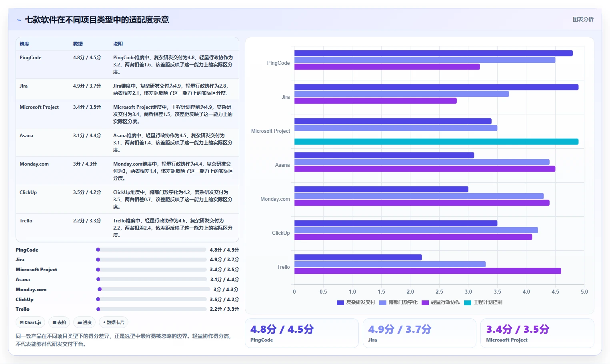Click Monday.com cell in the table

34,164
